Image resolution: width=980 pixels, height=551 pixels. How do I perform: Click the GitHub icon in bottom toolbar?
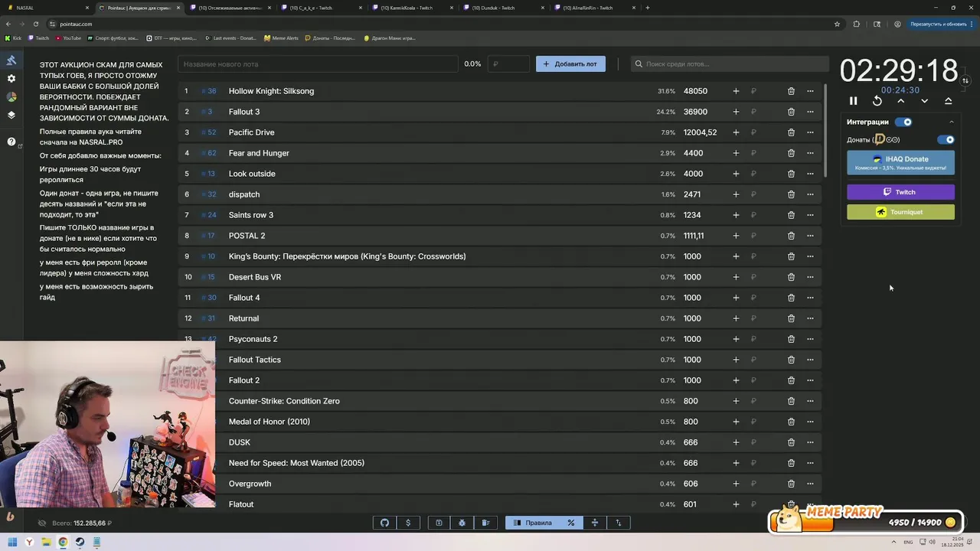384,523
